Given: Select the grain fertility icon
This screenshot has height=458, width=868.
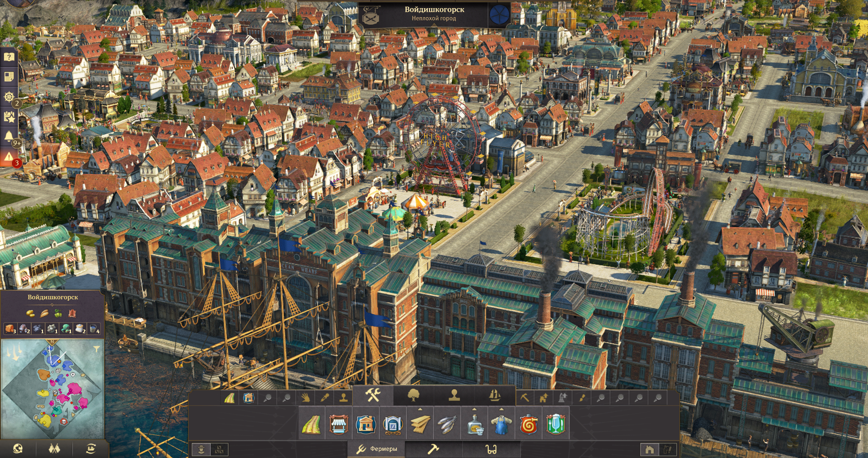Looking at the screenshot, I should pyautogui.click(x=44, y=313).
